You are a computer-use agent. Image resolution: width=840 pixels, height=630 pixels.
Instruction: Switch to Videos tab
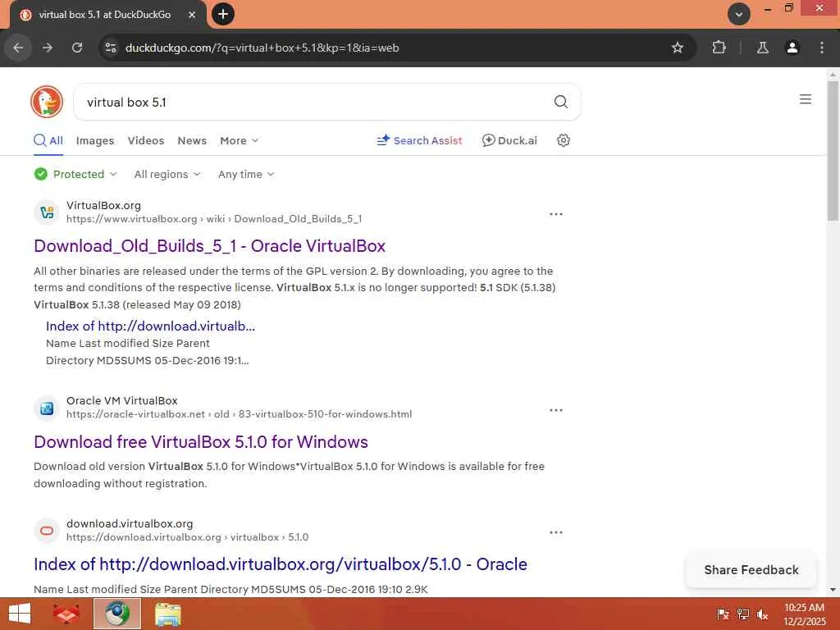coord(146,141)
